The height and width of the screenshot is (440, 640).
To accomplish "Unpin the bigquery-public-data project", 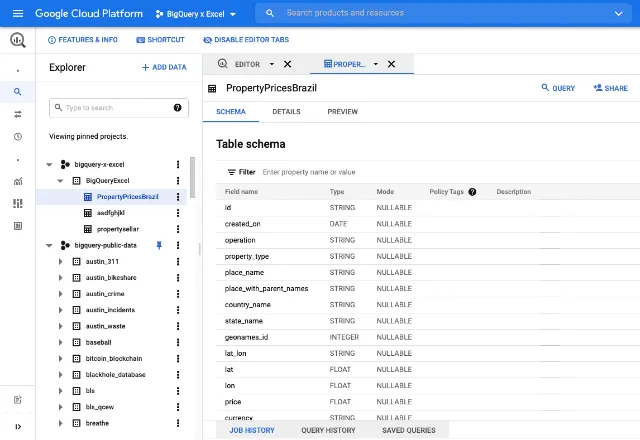I will (x=159, y=245).
